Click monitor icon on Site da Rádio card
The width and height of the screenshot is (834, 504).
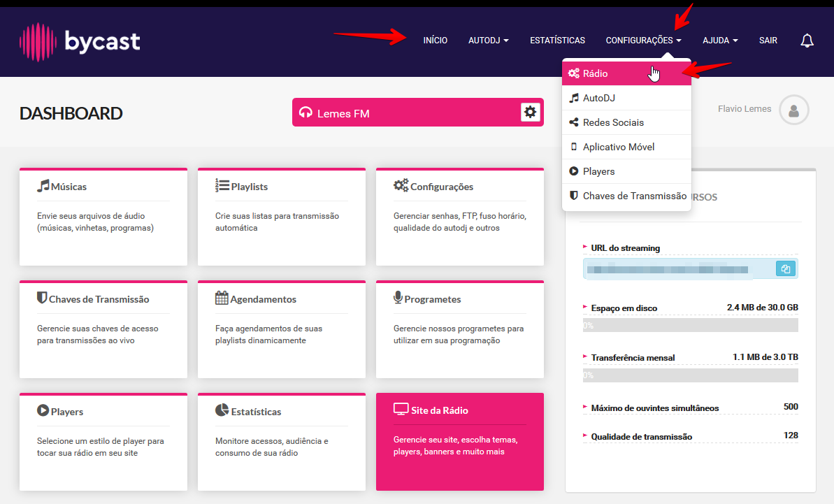(x=401, y=410)
